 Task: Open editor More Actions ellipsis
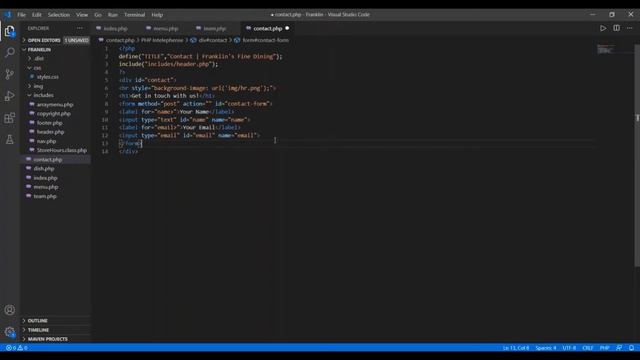pyautogui.click(x=630, y=28)
